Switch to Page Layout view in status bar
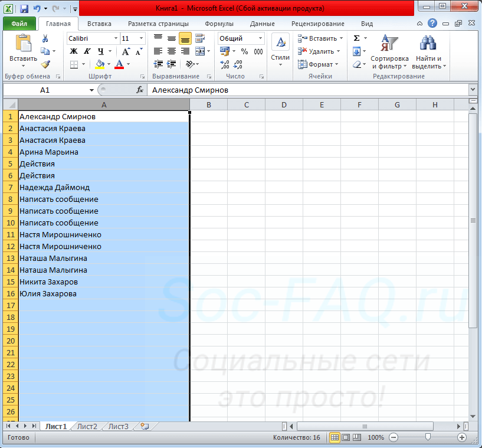482x448 pixels. pyautogui.click(x=346, y=437)
